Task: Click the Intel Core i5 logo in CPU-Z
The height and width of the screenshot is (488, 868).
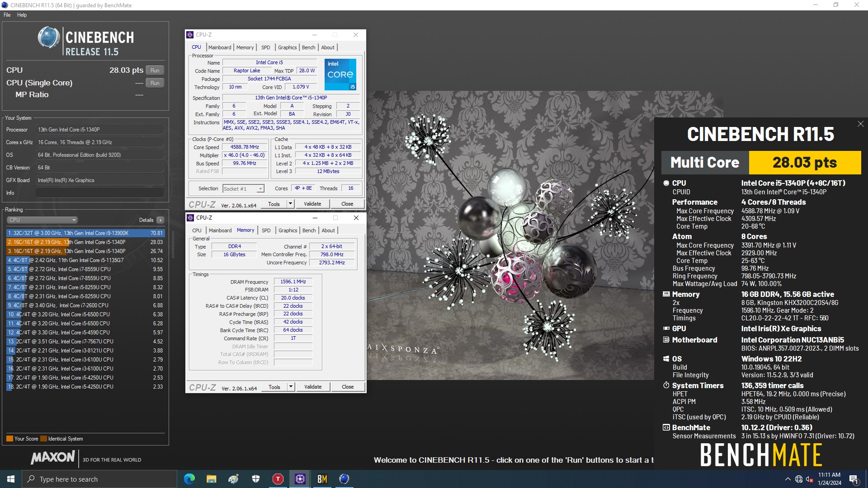Action: point(340,75)
